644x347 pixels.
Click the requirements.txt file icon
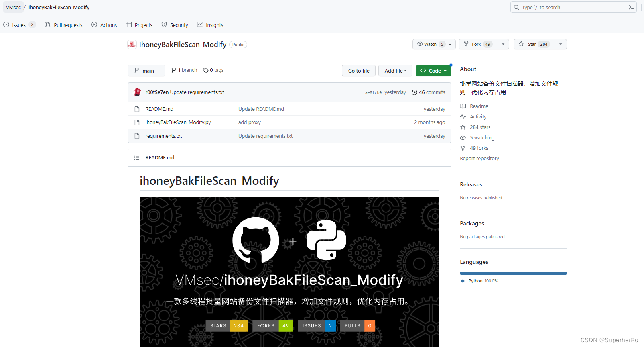click(x=137, y=136)
